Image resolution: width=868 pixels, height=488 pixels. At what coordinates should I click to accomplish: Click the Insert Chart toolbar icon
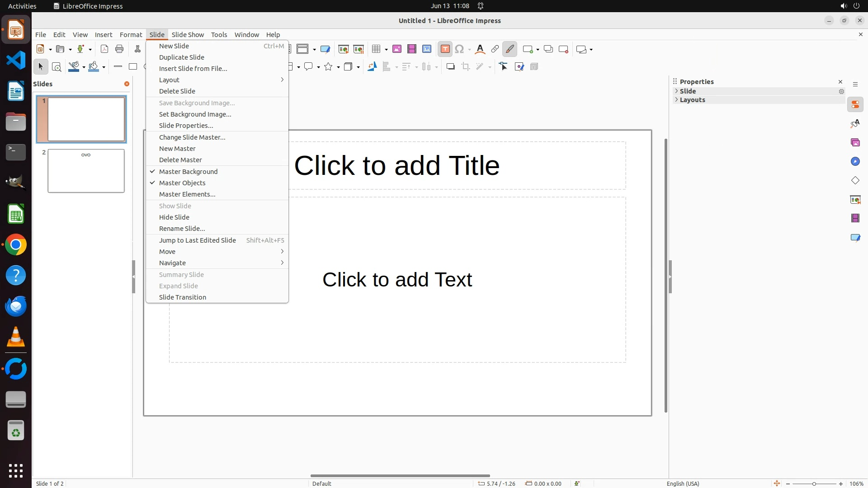(427, 49)
